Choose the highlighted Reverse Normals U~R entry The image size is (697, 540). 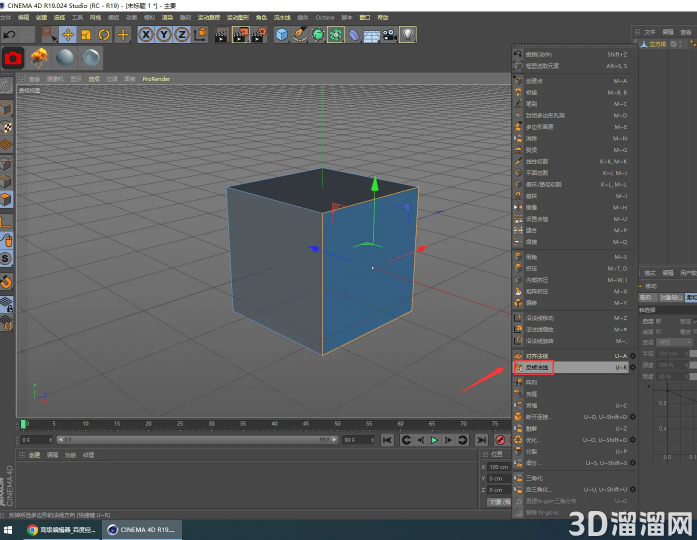(572, 368)
